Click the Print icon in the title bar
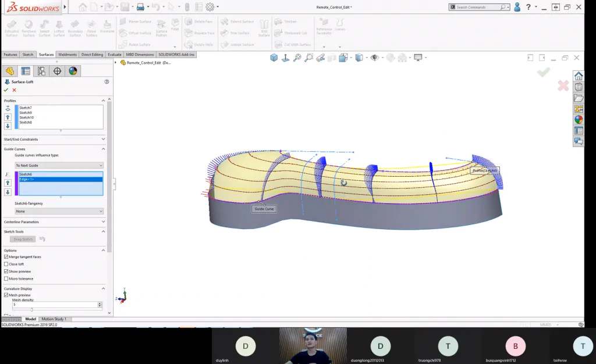 coord(140,7)
